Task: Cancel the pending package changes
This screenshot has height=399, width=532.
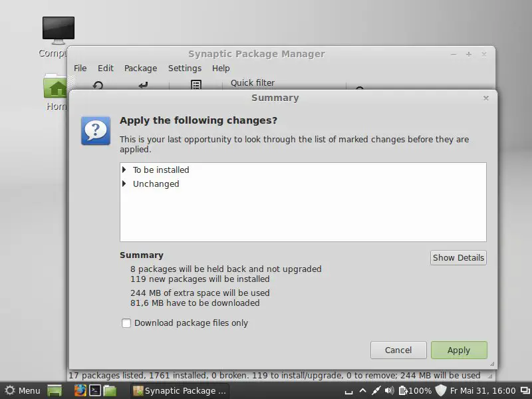Action: 398,350
